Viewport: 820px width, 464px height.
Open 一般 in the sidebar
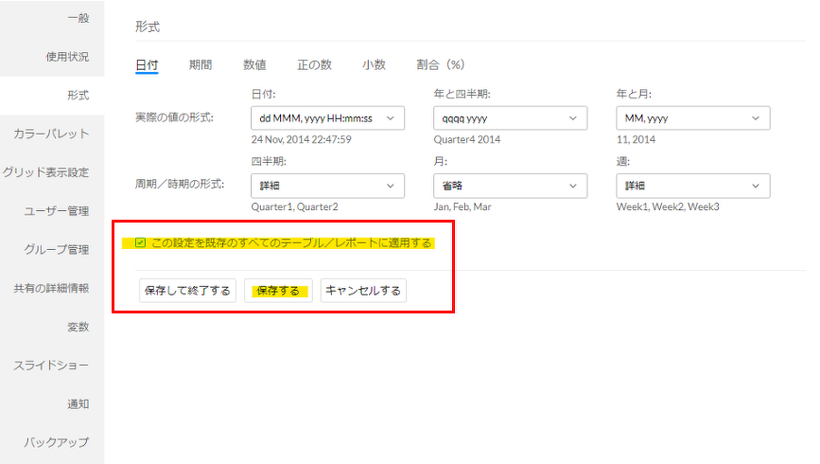pos(77,18)
